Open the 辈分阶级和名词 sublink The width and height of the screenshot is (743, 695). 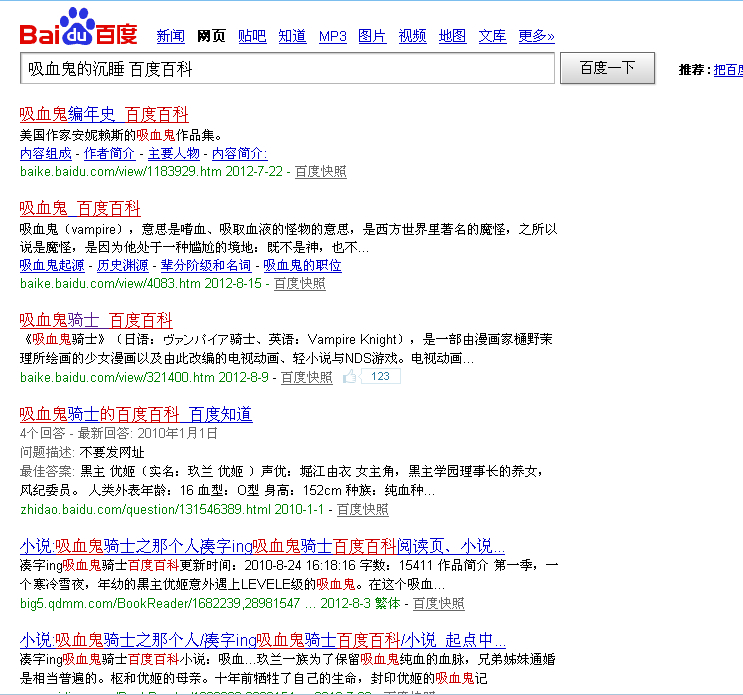(206, 265)
